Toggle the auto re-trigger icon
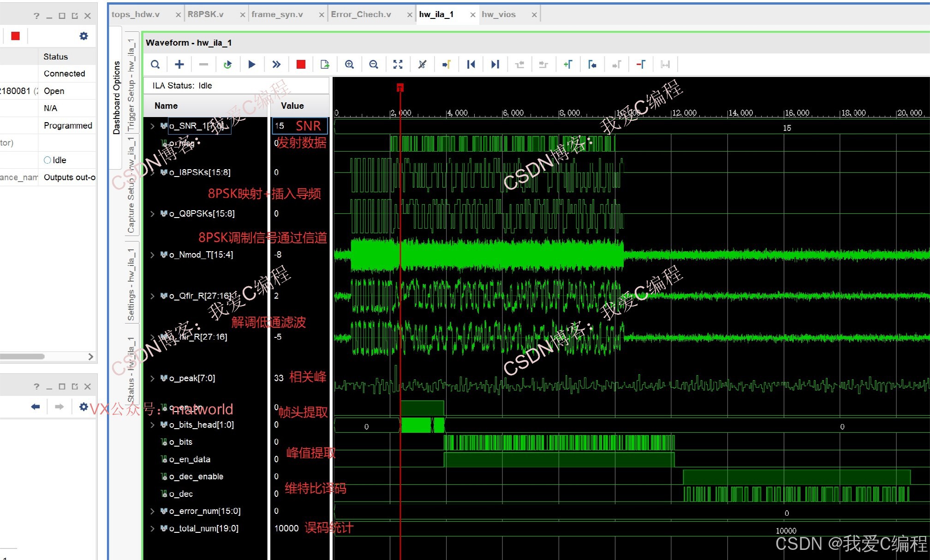Viewport: 930px width, 560px height. [x=227, y=65]
